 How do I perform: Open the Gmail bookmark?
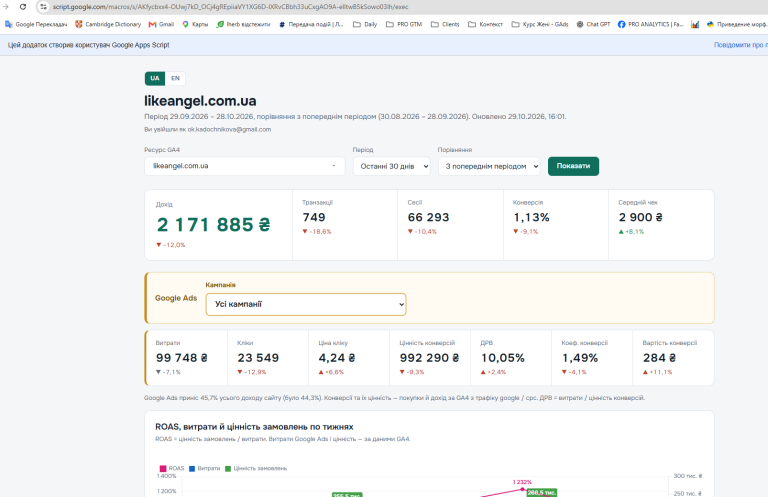point(161,24)
